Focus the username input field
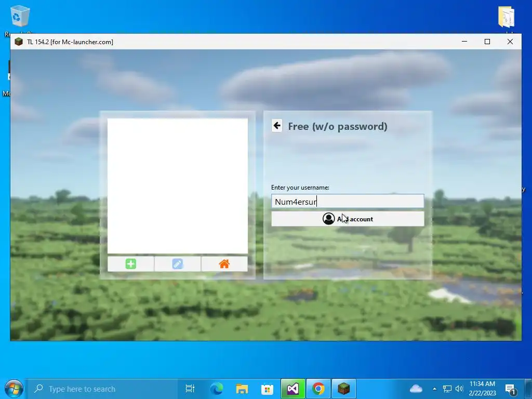 [x=348, y=202]
